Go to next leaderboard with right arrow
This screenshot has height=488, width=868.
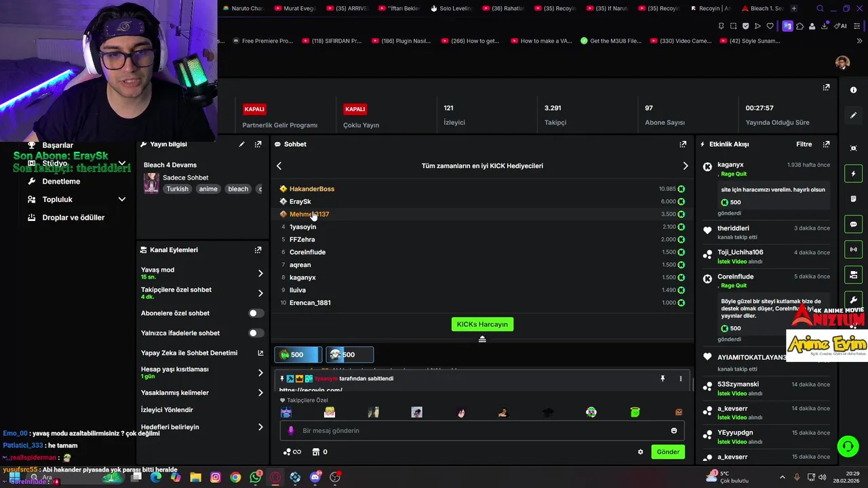pos(686,166)
